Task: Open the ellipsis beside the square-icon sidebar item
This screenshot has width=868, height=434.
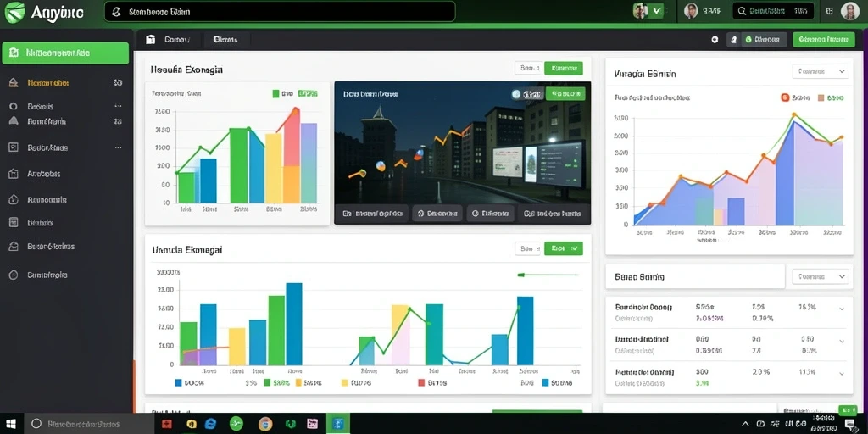Action: (117, 147)
